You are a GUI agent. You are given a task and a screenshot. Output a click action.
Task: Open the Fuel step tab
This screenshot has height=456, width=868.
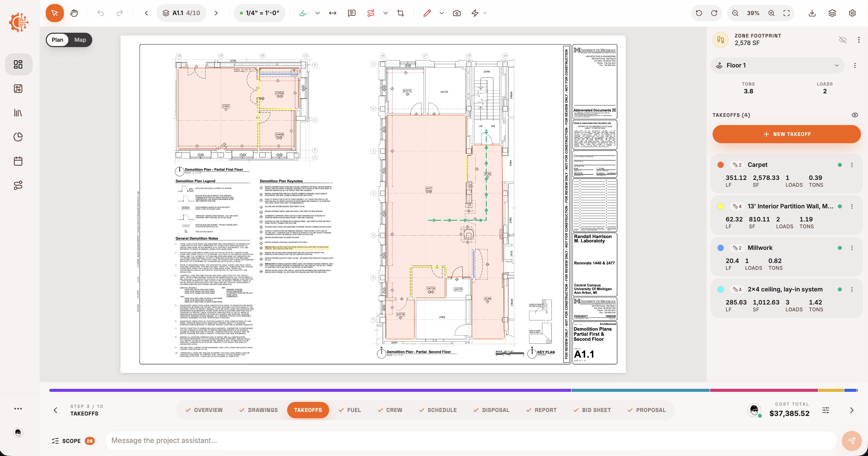(x=350, y=410)
